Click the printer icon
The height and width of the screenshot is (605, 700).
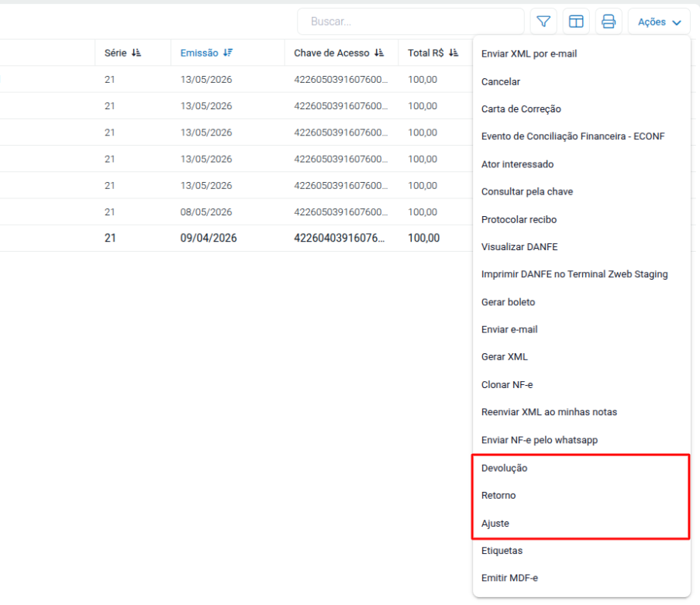(609, 22)
